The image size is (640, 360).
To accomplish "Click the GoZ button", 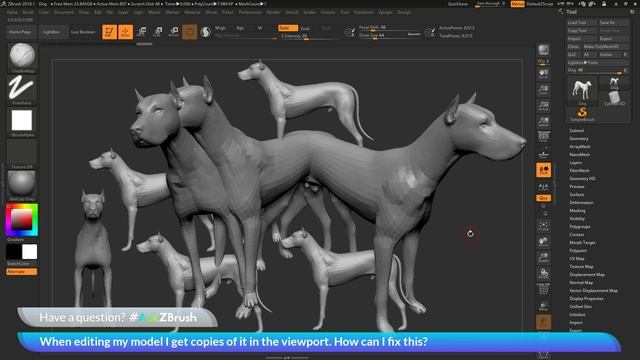I will (573, 55).
